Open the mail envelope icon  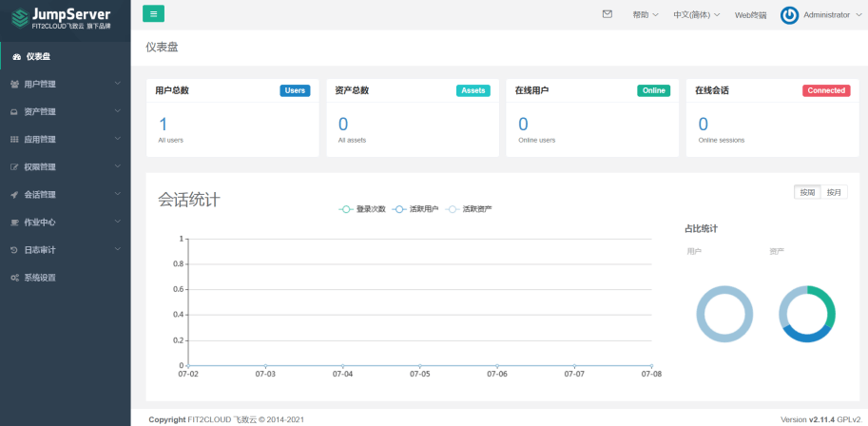(x=608, y=14)
